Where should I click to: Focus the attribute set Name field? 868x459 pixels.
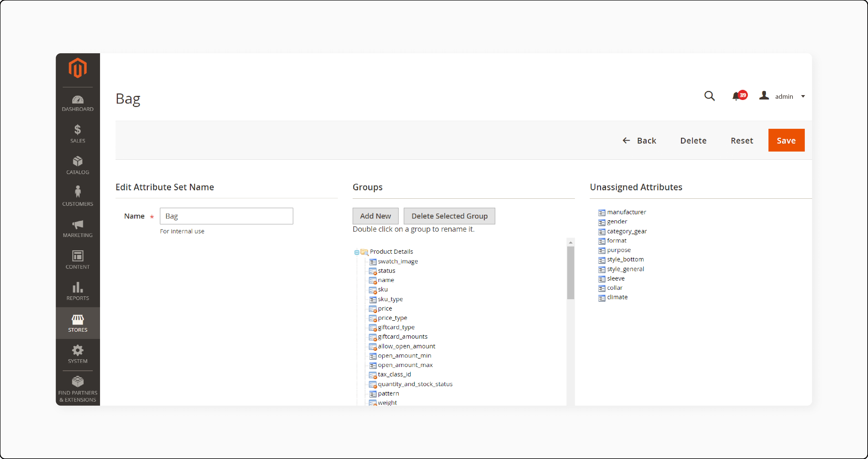226,216
